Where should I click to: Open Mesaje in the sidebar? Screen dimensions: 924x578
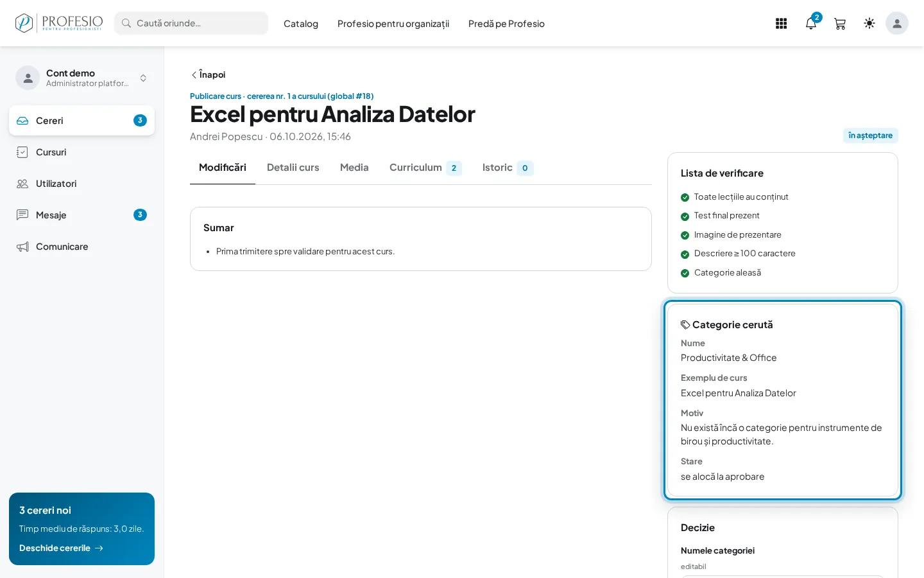81,215
